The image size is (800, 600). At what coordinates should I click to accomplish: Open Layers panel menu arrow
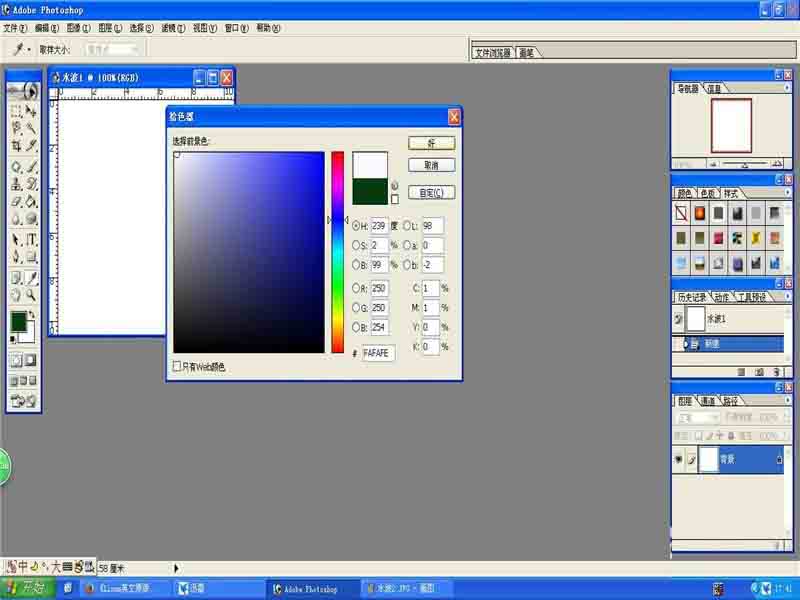pos(787,400)
